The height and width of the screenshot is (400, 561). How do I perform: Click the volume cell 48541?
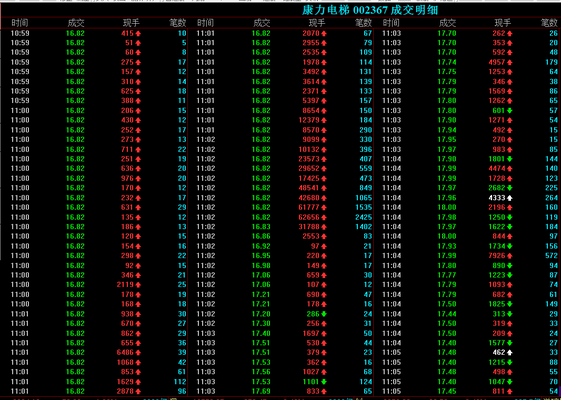point(309,188)
